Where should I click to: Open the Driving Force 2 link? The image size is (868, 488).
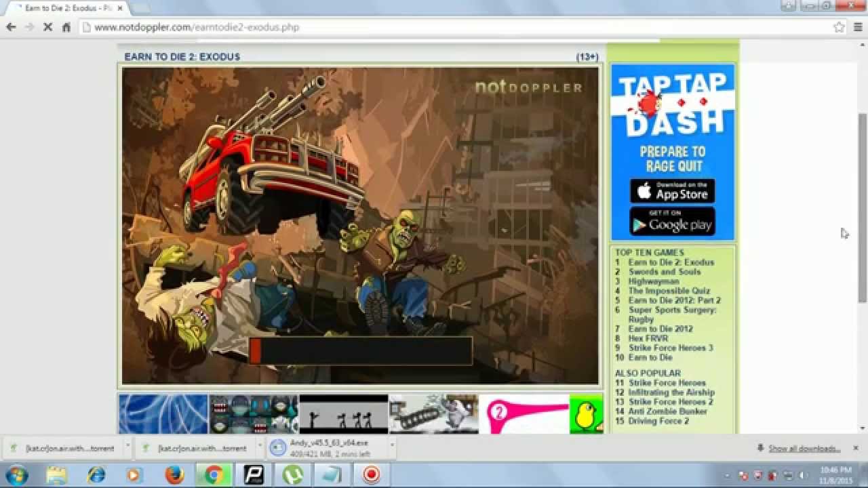[x=658, y=421]
